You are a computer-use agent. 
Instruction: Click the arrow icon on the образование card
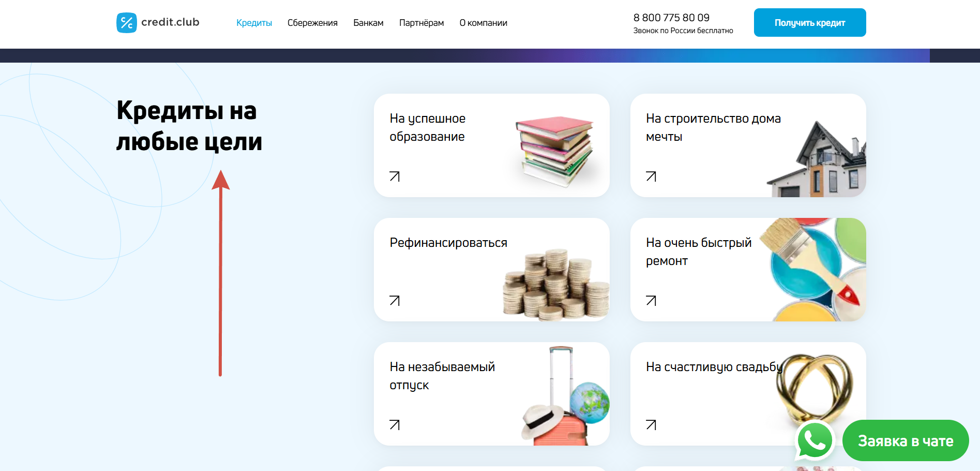tap(395, 176)
